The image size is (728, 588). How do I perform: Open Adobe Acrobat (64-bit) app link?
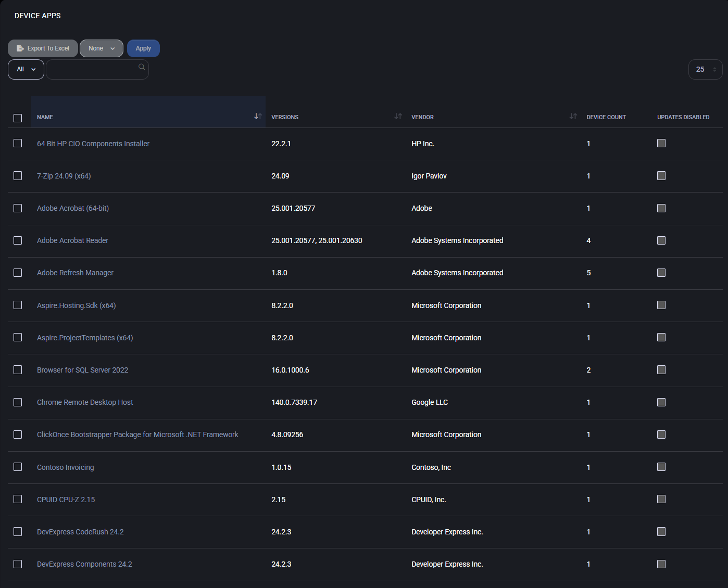73,208
